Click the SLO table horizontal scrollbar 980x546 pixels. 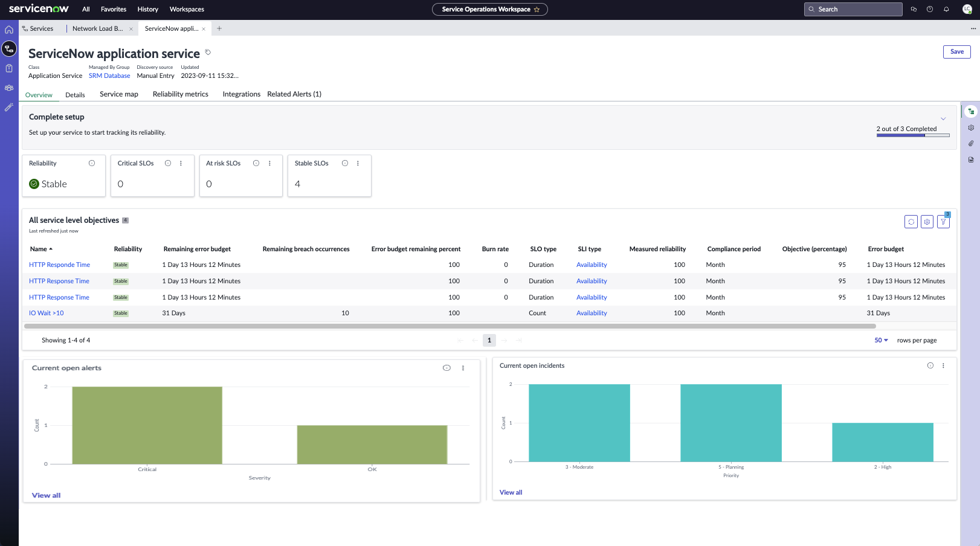tap(450, 326)
